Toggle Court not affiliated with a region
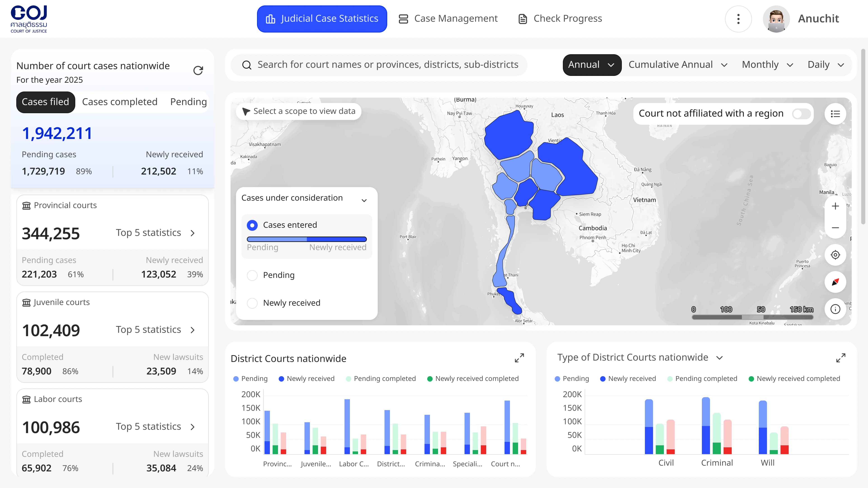This screenshot has width=868, height=488. pyautogui.click(x=802, y=114)
